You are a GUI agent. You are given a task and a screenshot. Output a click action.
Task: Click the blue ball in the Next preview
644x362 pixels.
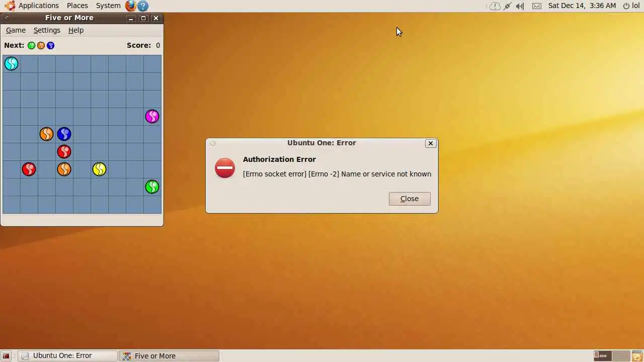(x=50, y=46)
